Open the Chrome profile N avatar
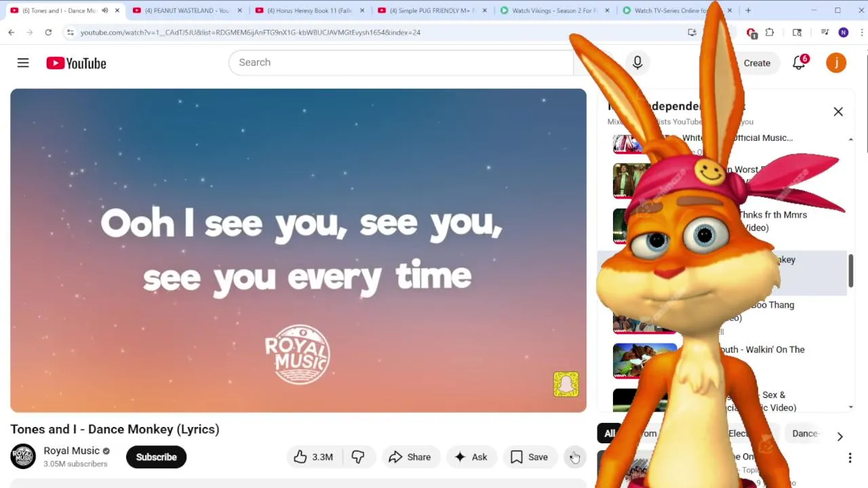868x488 pixels. coord(843,32)
